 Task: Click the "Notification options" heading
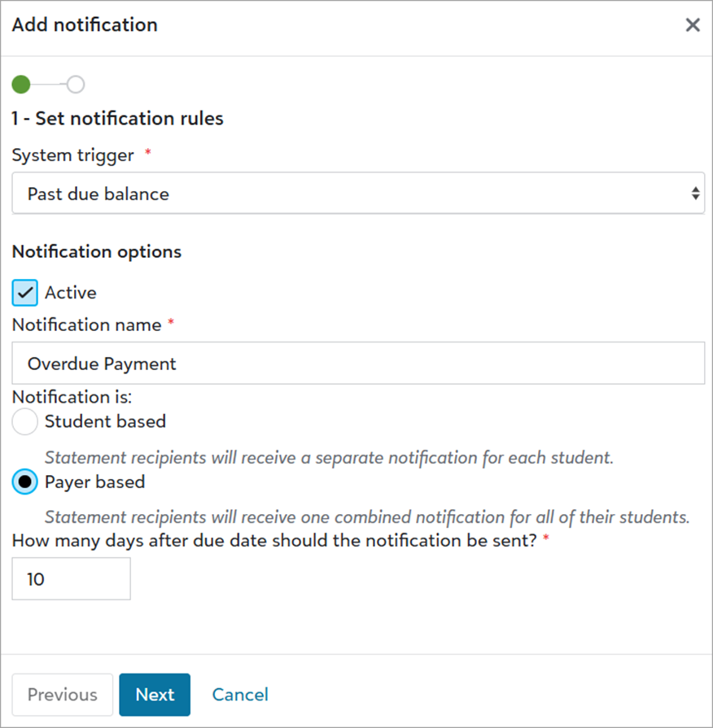click(x=97, y=251)
